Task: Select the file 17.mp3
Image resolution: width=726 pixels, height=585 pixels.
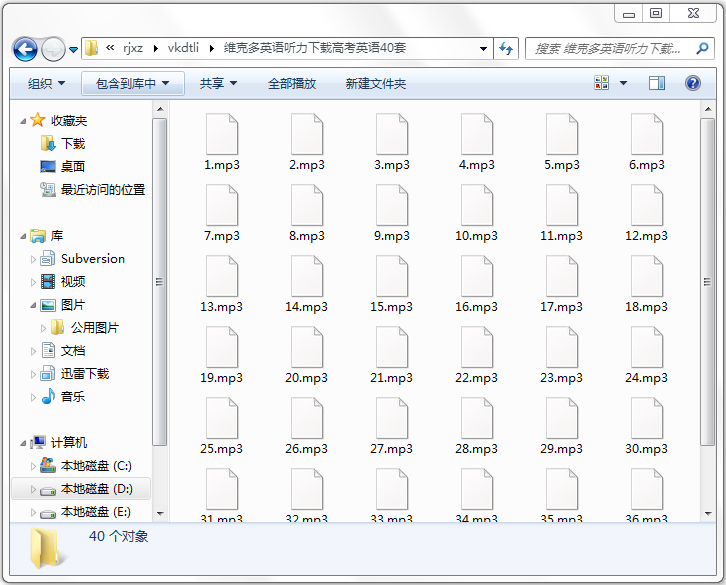Action: 562,284
